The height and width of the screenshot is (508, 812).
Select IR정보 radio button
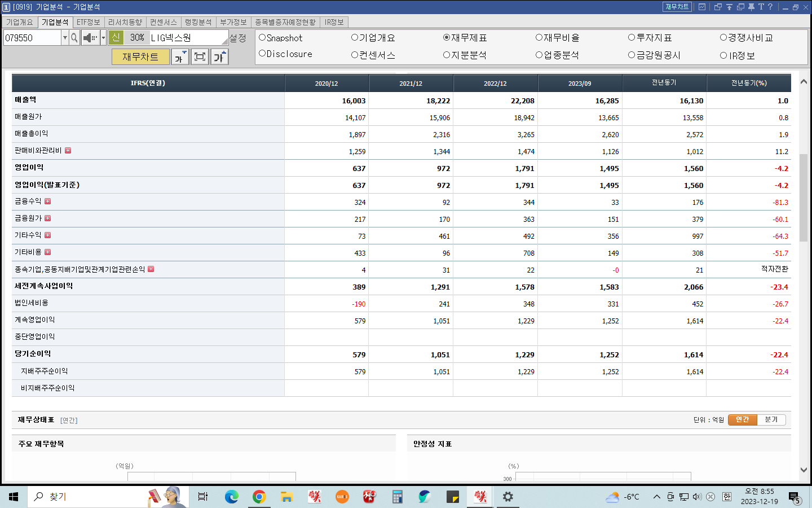pos(723,55)
